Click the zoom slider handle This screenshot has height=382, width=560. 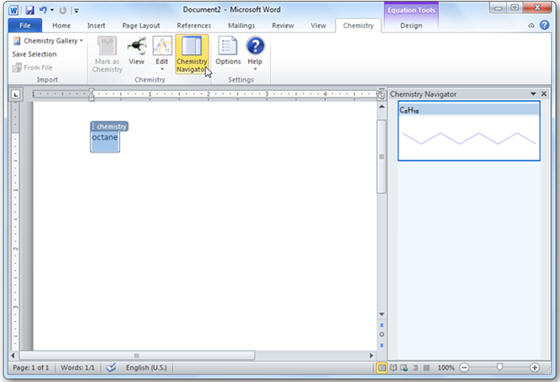pos(500,367)
